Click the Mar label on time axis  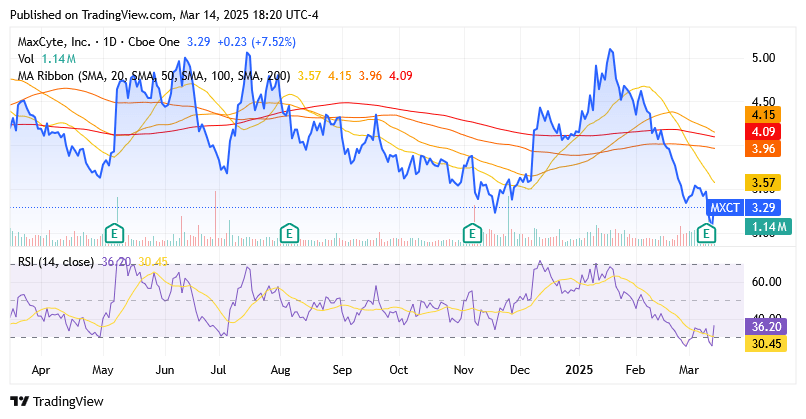(689, 370)
